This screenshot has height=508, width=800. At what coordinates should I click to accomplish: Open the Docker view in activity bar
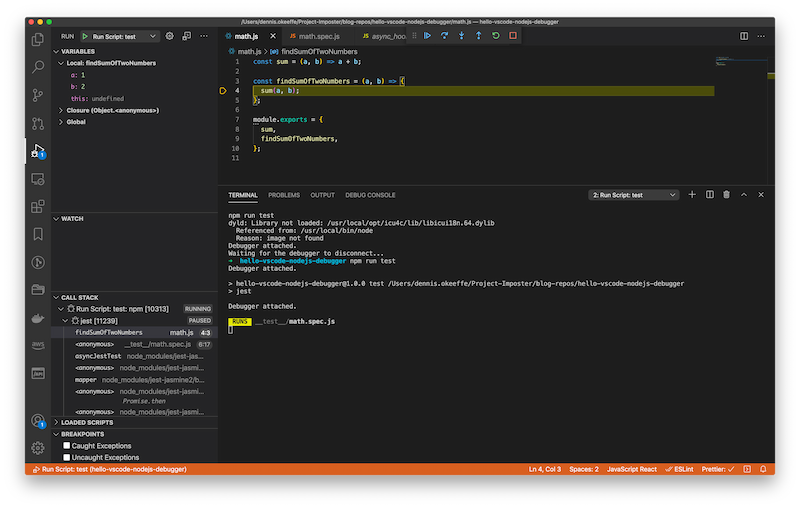pos(38,318)
